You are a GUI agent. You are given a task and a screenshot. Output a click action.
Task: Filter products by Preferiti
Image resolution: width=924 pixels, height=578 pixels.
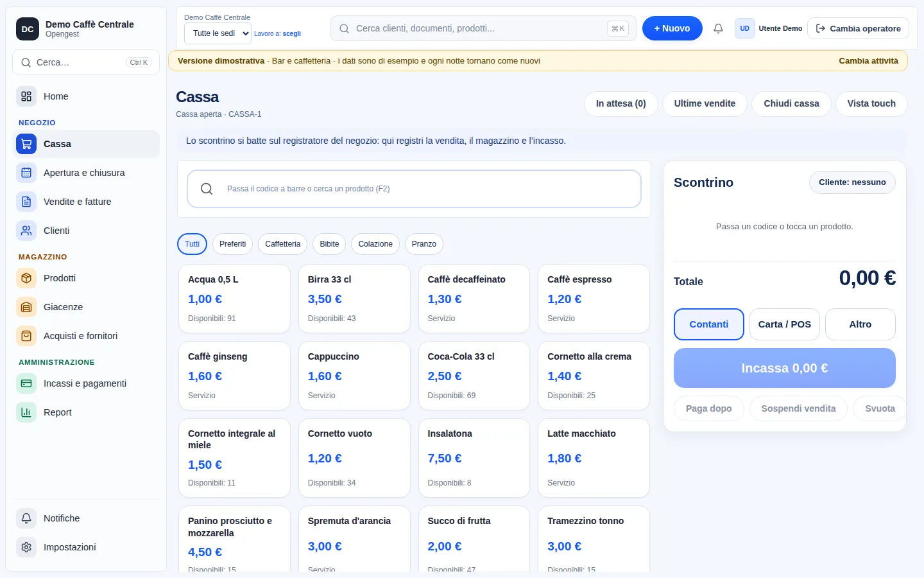232,244
